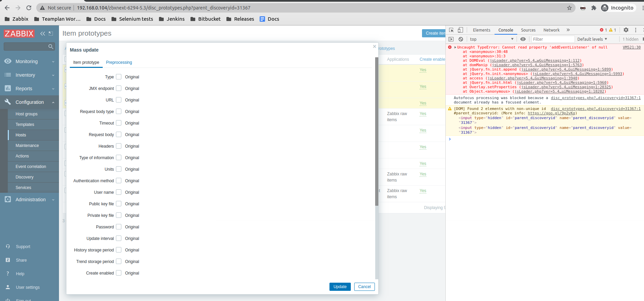Enable the JMX endpoint checkbox

[119, 88]
